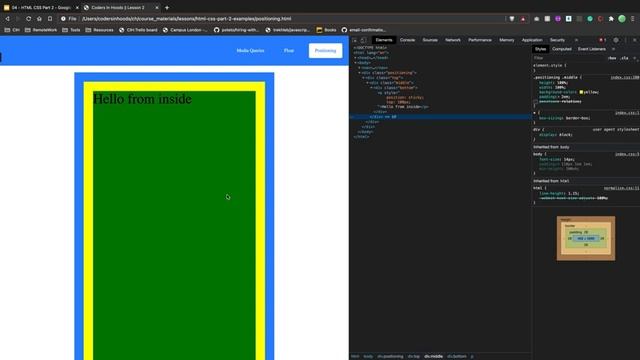
Task: Click the box model diagram content size
Action: pyautogui.click(x=586, y=238)
